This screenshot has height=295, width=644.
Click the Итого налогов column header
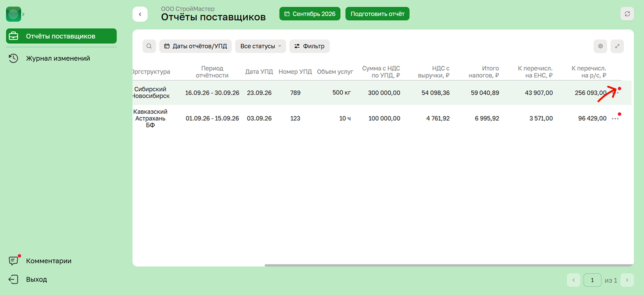[484, 72]
